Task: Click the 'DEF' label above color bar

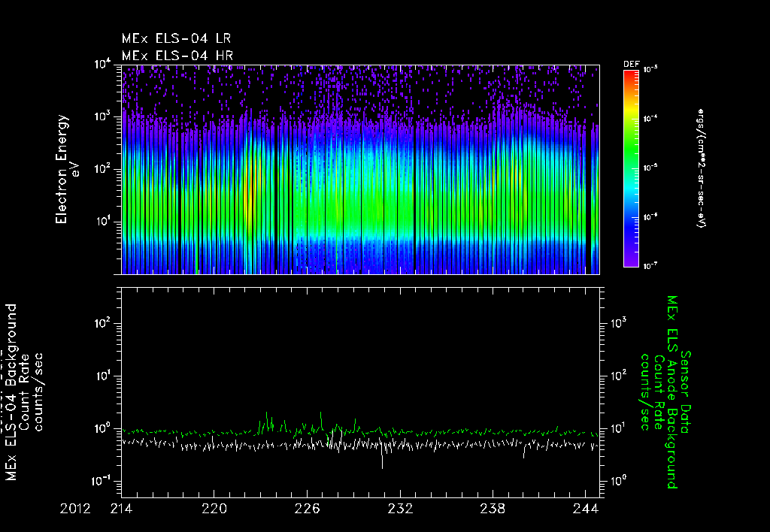Action: (x=631, y=65)
